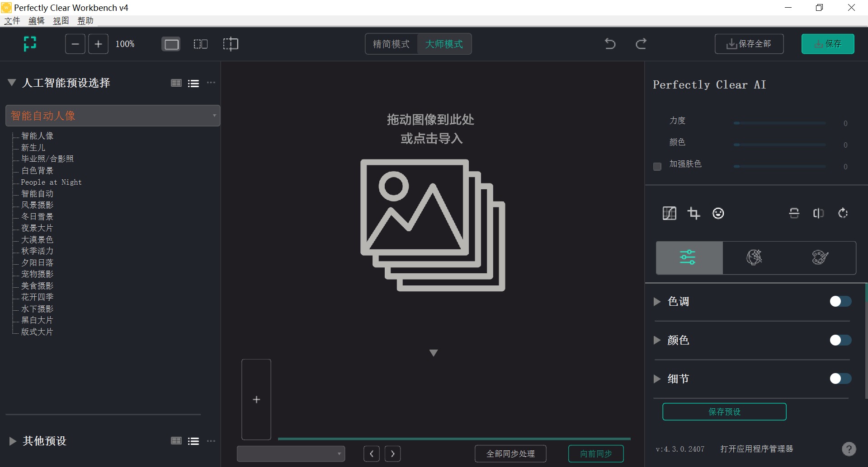Enable the 加强肤色 checkbox
Viewport: 868px width, 467px height.
point(657,166)
